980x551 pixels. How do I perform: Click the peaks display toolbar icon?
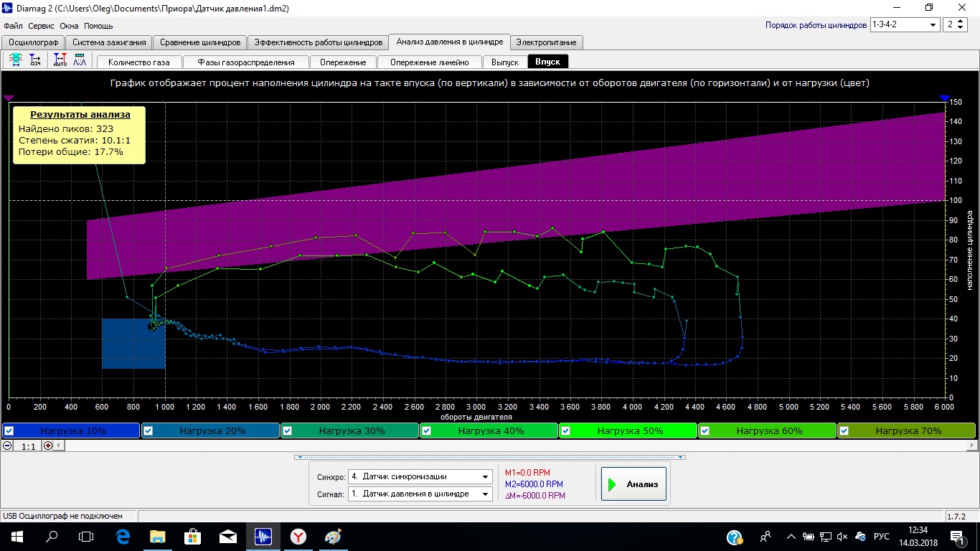pos(80,61)
